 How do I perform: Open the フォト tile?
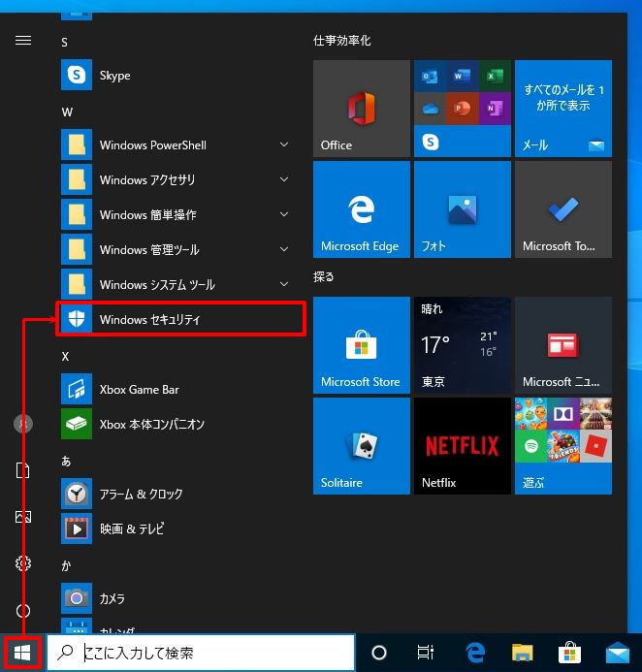pyautogui.click(x=463, y=209)
